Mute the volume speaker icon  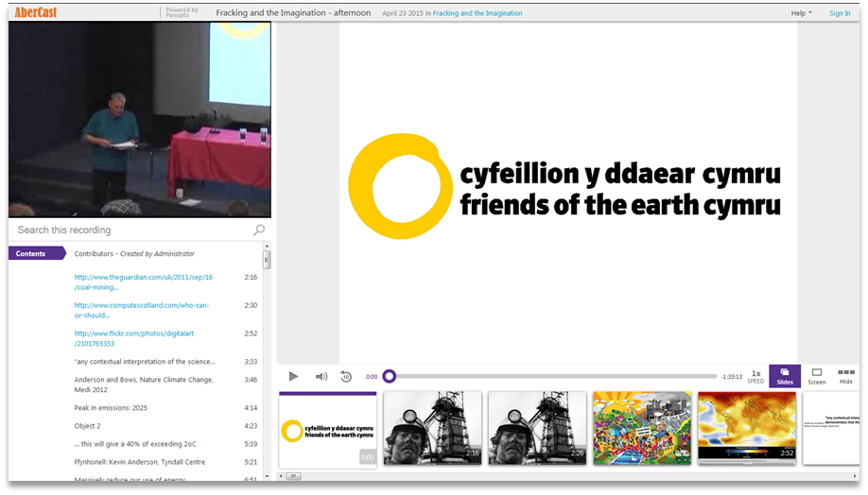click(321, 377)
